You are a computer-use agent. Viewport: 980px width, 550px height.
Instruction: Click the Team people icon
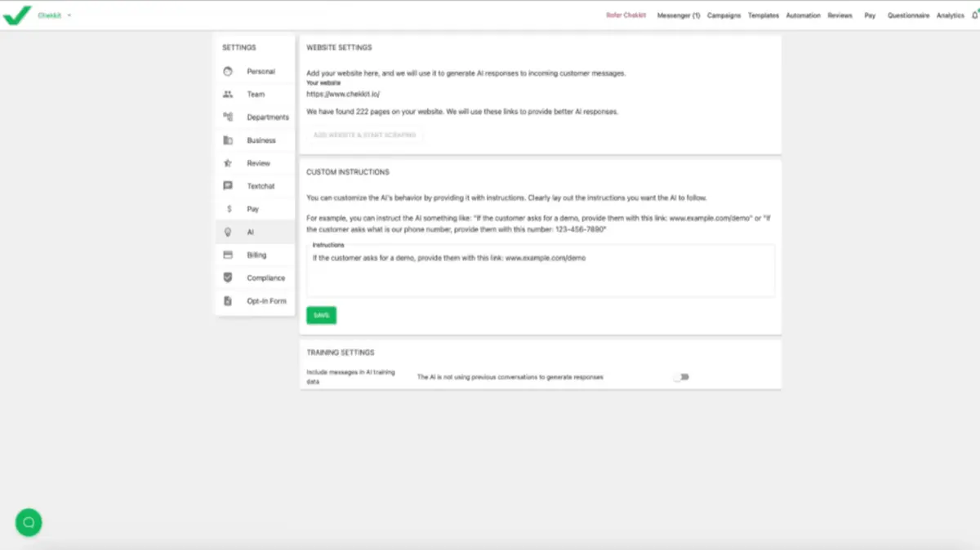click(x=228, y=95)
